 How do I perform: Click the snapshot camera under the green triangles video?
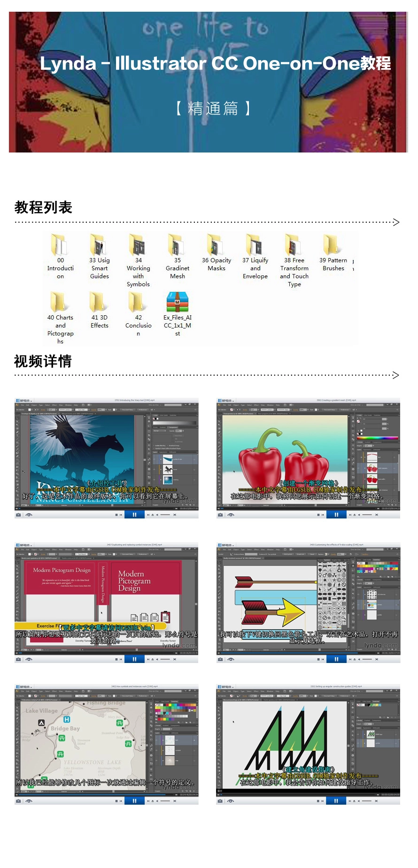click(x=220, y=801)
